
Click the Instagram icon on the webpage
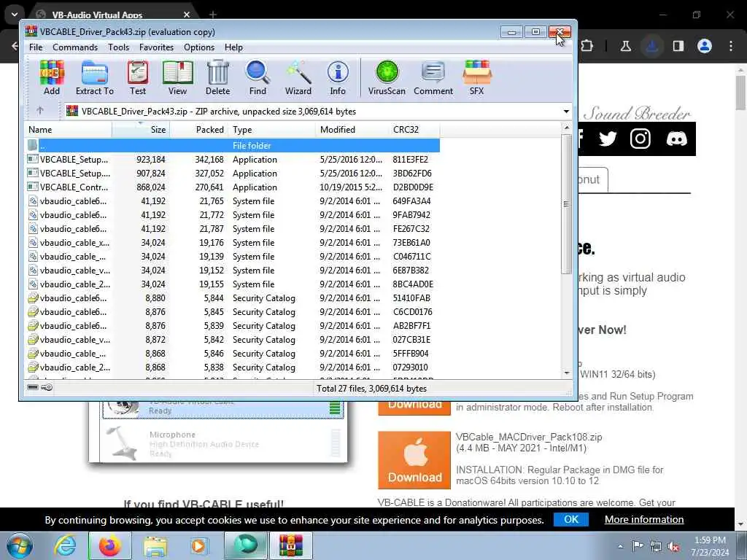point(640,139)
